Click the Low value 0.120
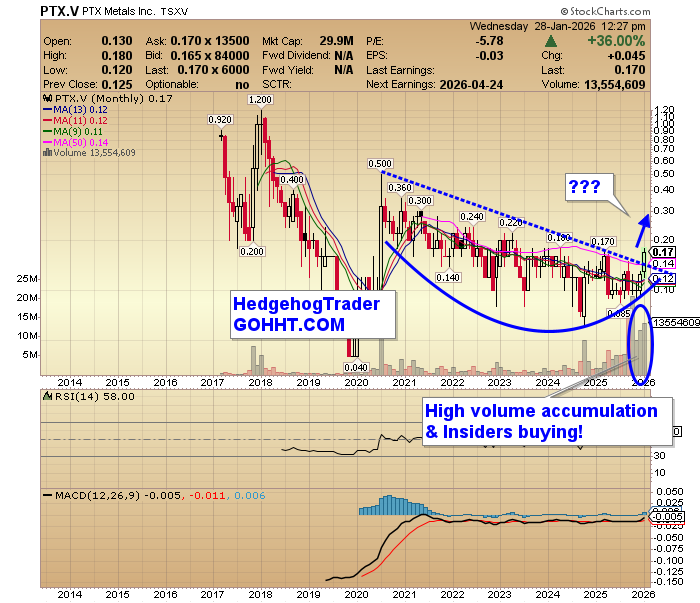 117,70
